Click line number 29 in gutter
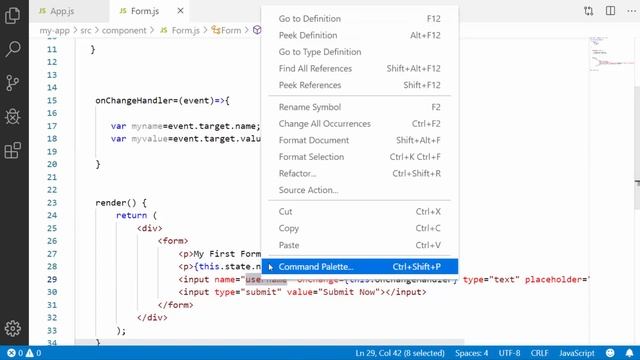Image resolution: width=640 pixels, height=360 pixels. point(52,280)
